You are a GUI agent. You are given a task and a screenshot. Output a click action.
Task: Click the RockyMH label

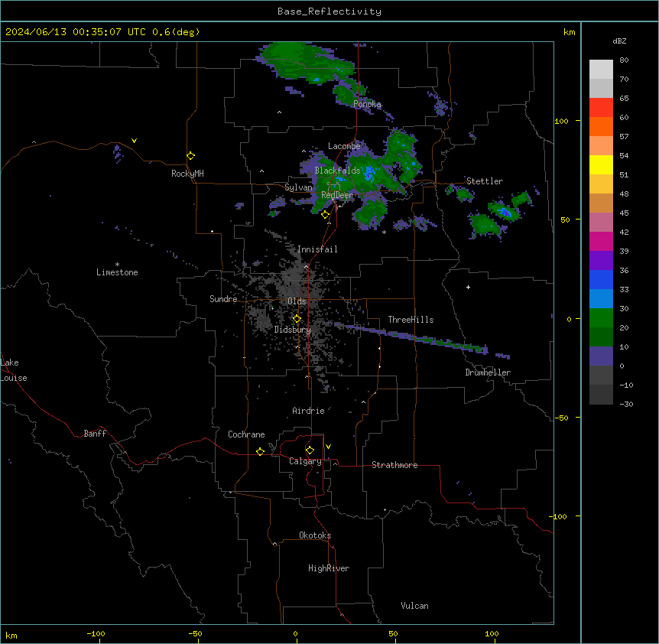pos(187,174)
